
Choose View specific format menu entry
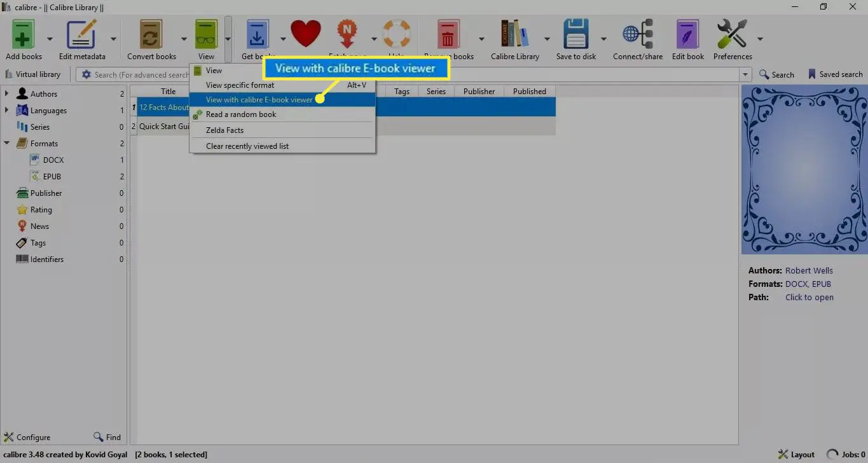282,85
